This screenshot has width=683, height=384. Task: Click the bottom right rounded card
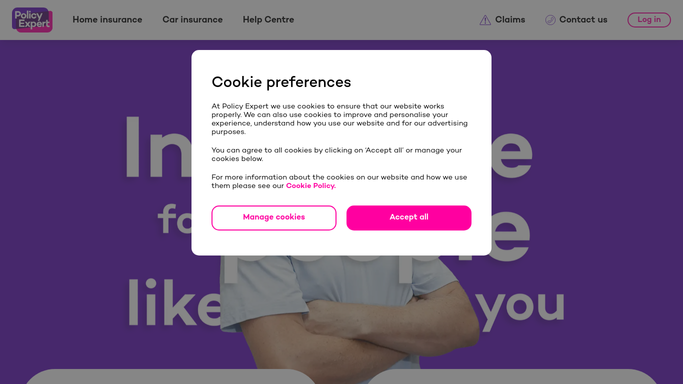click(x=512, y=377)
